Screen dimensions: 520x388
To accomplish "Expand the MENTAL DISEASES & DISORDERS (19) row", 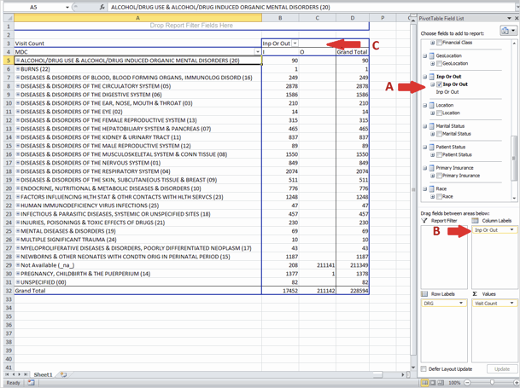I will click(18, 231).
